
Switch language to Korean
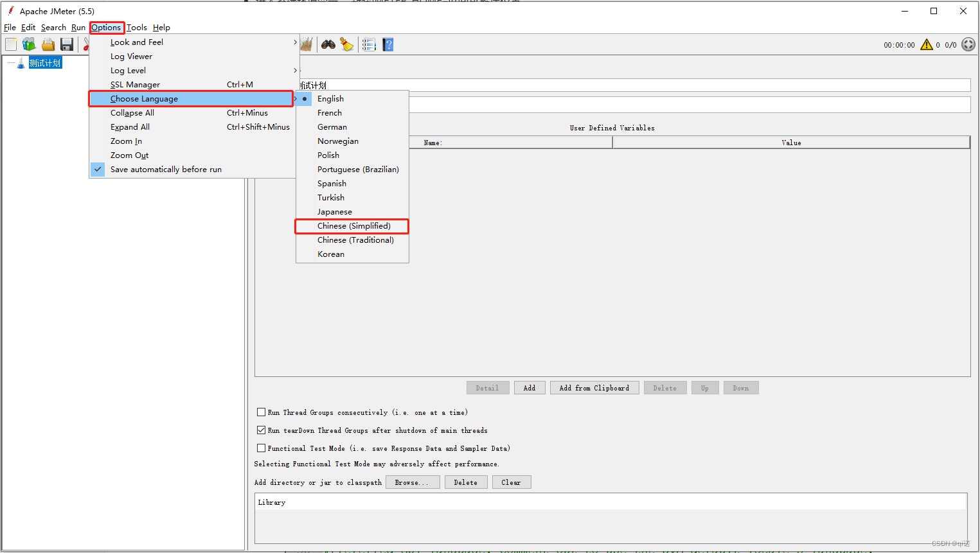[x=352, y=254]
